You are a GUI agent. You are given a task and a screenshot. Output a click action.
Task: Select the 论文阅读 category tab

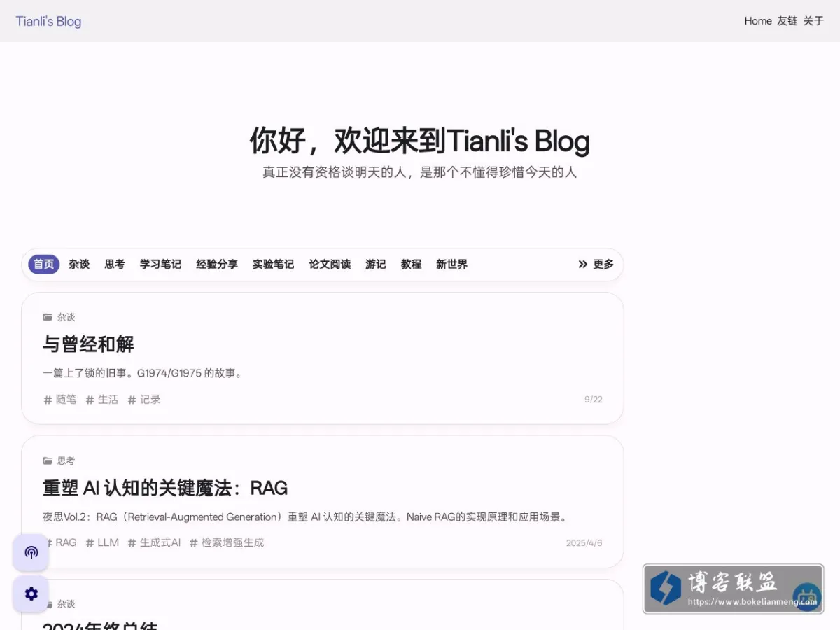point(330,264)
